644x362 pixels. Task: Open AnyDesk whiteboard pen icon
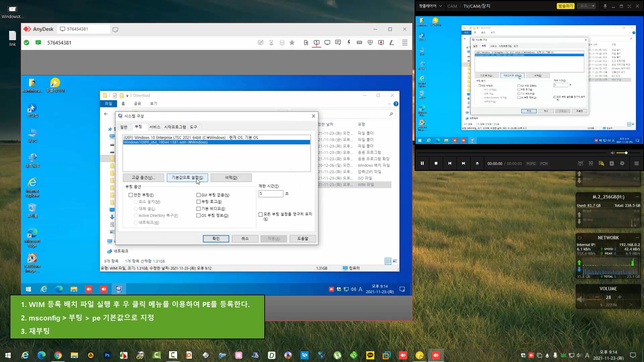coord(391,43)
